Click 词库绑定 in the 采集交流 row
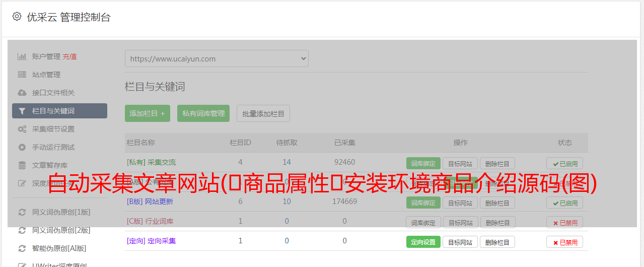 pos(423,163)
